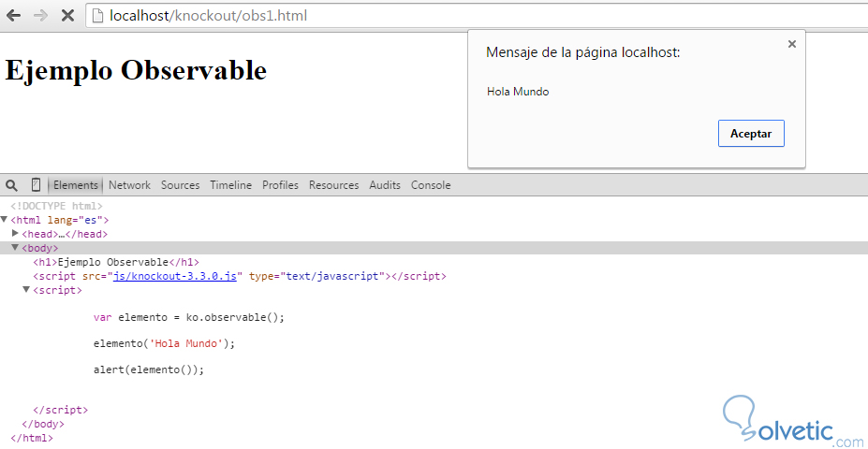Click the Hola Mundo alert message text

tap(518, 92)
